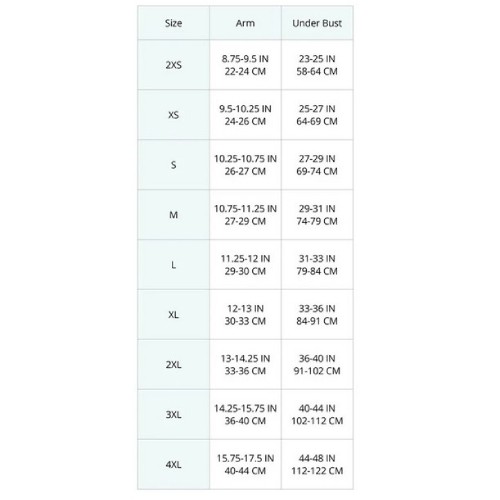Image resolution: width=500 pixels, height=500 pixels.
Task: Select the XS size cell
Action: pyautogui.click(x=173, y=115)
